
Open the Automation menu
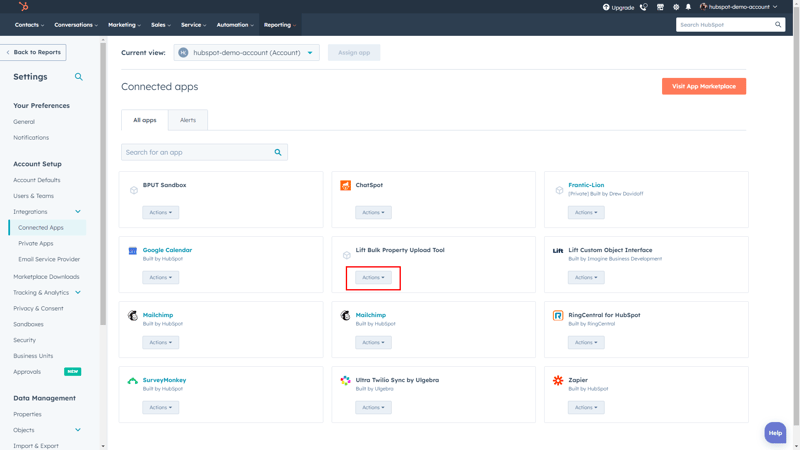click(235, 24)
